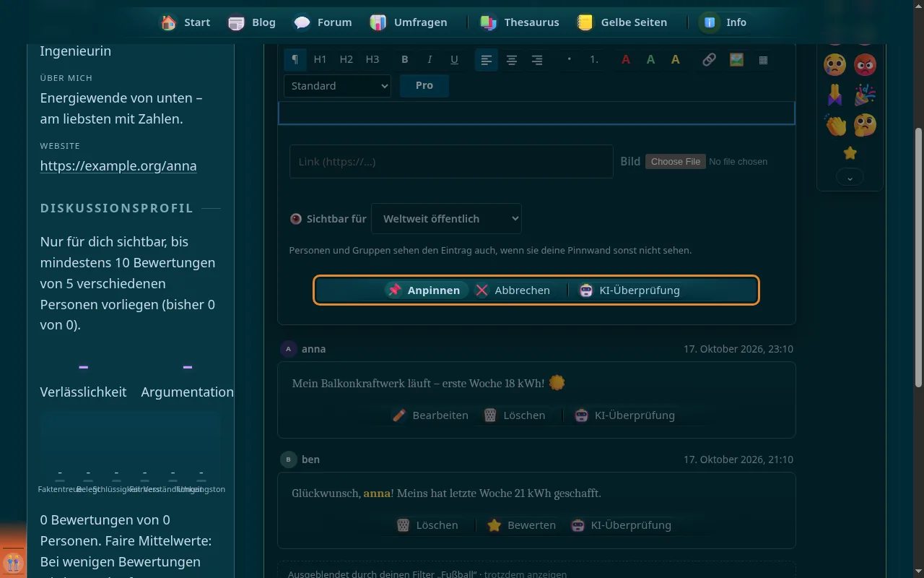Insert the thinking face emoji
The width and height of the screenshot is (924, 578).
click(865, 125)
